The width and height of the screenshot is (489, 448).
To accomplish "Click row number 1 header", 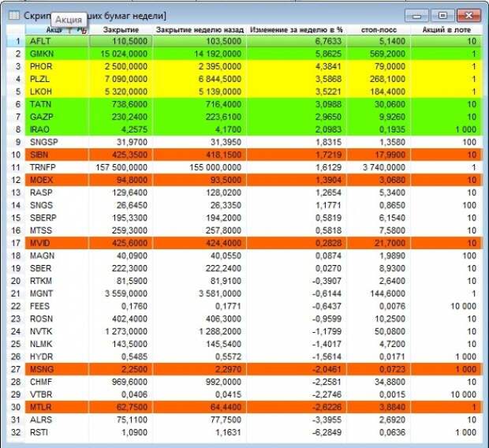I will pyautogui.click(x=17, y=41).
